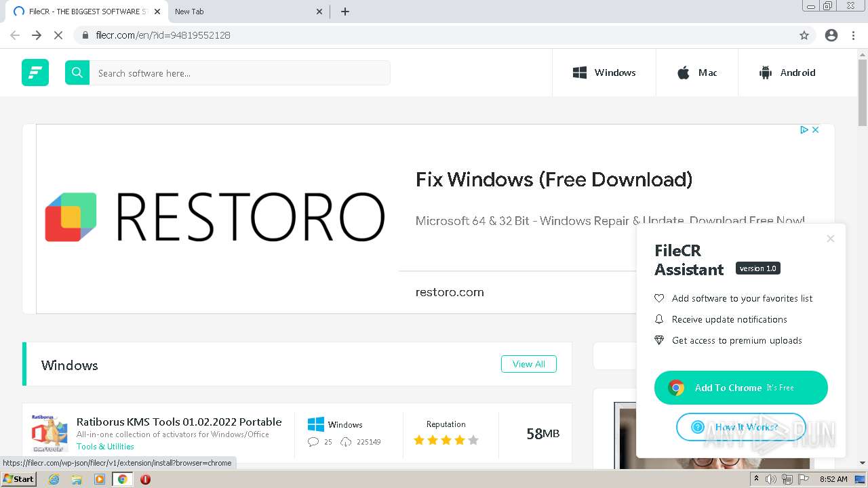The height and width of the screenshot is (488, 868).
Task: Open Chrome three-dot menu
Action: pyautogui.click(x=853, y=35)
